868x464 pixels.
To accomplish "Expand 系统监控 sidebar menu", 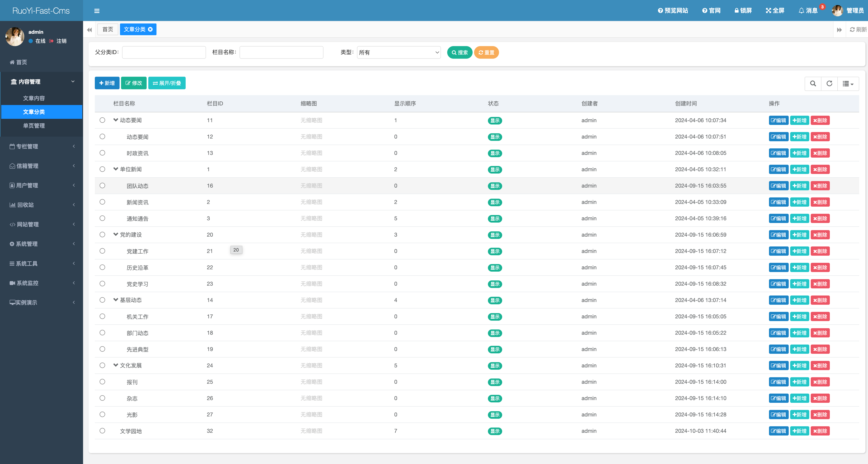I will pyautogui.click(x=42, y=283).
